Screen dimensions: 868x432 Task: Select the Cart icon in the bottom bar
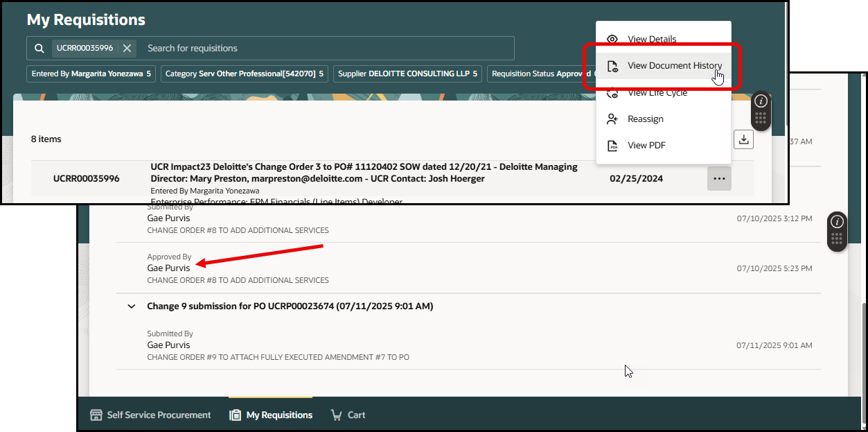point(338,415)
